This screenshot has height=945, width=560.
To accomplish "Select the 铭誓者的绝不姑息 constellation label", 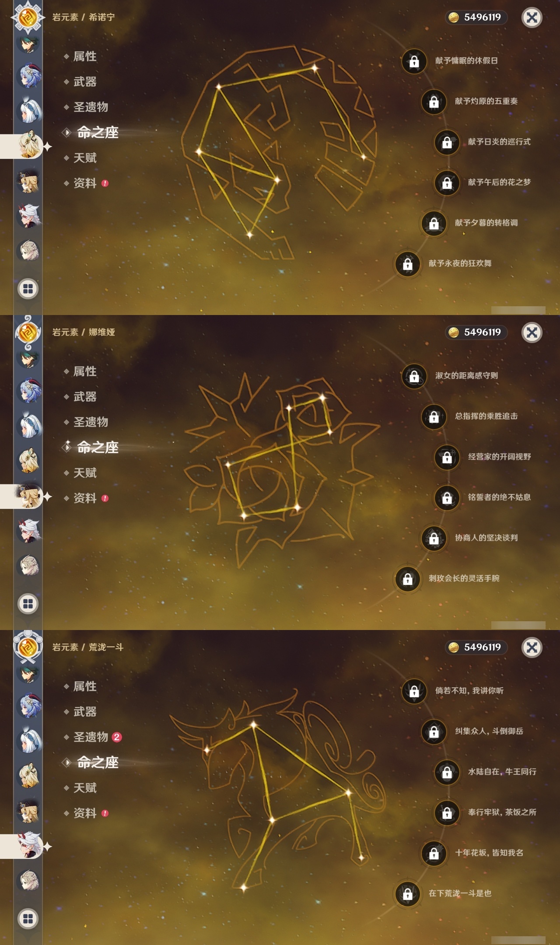I will click(x=500, y=497).
